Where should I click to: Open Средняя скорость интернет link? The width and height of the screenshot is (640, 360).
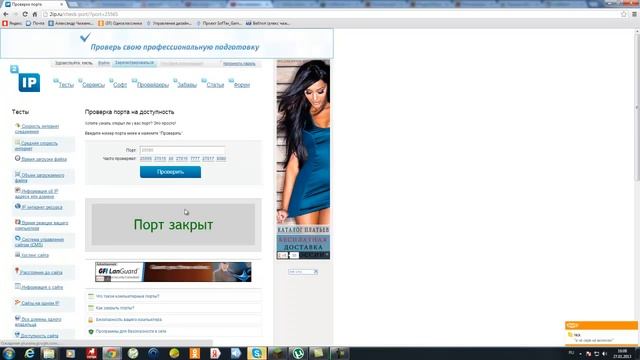36,146
